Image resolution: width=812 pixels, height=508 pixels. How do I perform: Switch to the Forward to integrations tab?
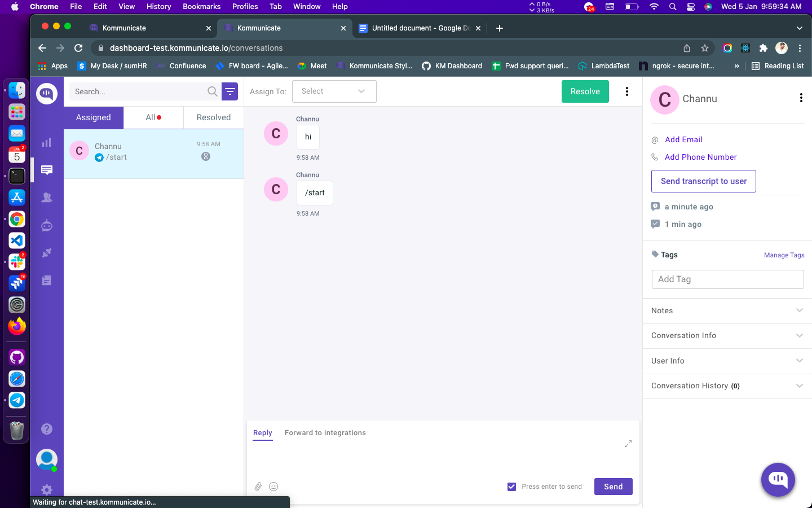tap(325, 432)
